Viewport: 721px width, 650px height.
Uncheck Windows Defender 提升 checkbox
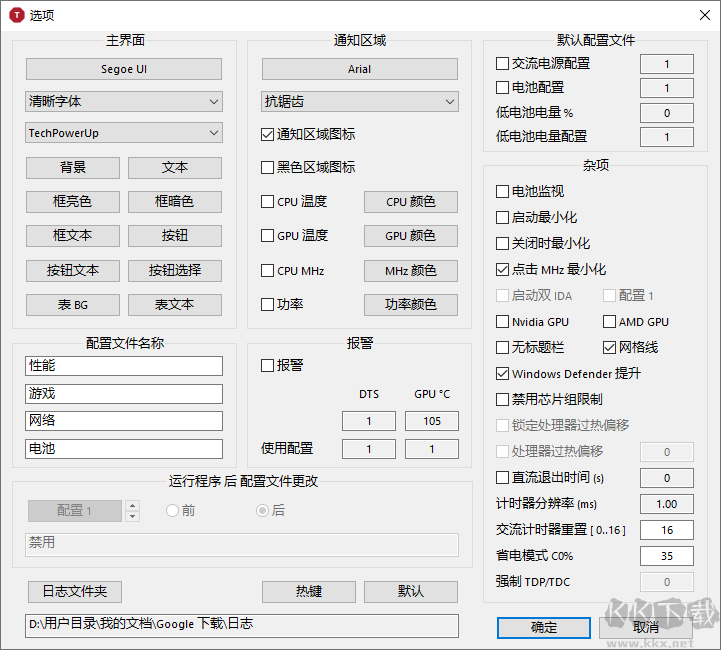click(502, 374)
